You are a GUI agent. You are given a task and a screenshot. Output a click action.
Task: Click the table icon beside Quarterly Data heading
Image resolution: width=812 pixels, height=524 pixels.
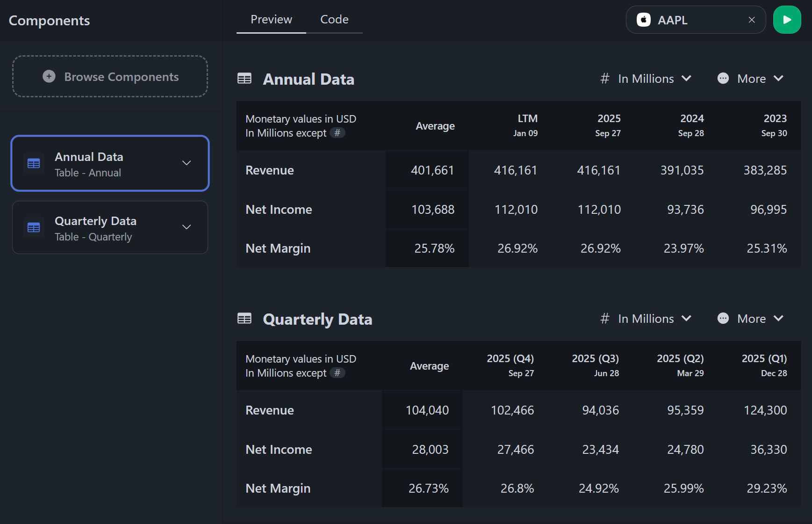point(244,318)
